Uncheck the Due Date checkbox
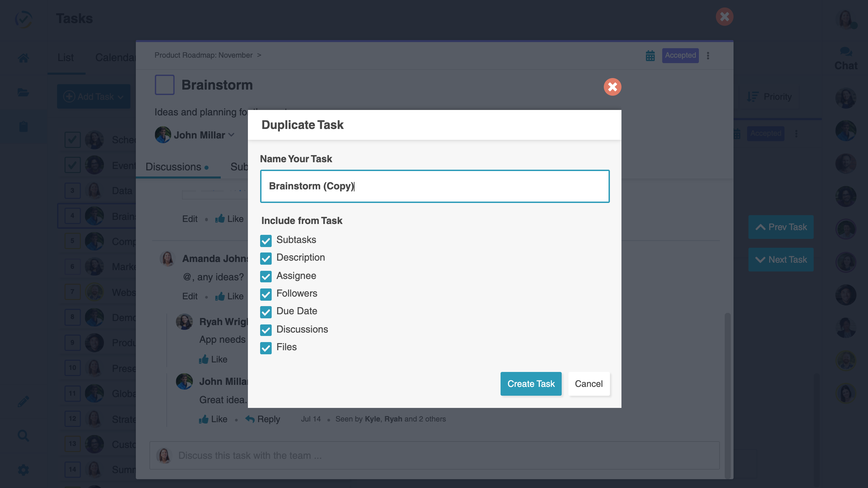This screenshot has width=868, height=488. [266, 312]
